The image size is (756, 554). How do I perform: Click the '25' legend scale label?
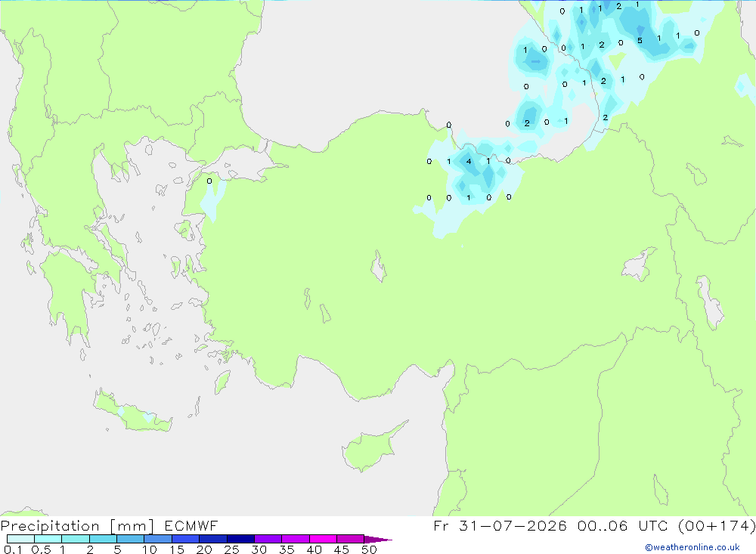tap(232, 549)
